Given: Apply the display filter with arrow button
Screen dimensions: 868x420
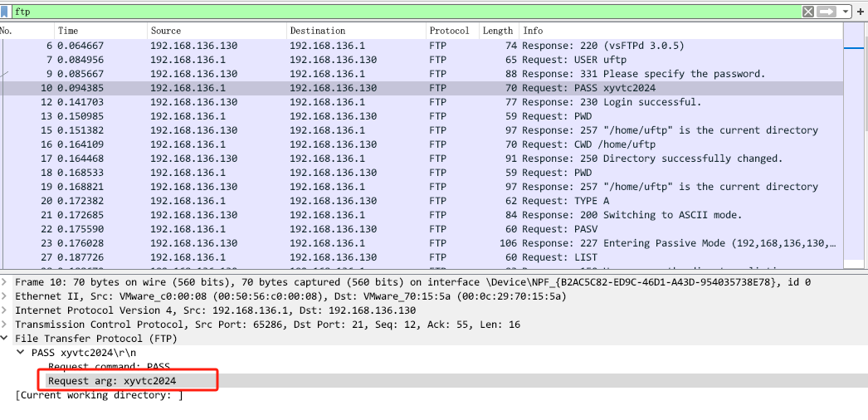Looking at the screenshot, I should click(x=827, y=12).
